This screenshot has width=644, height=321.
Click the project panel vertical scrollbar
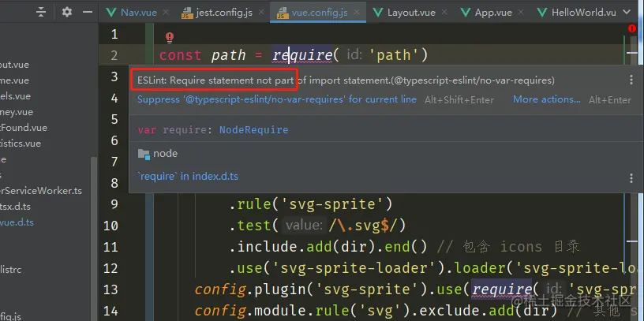pyautogui.click(x=94, y=238)
